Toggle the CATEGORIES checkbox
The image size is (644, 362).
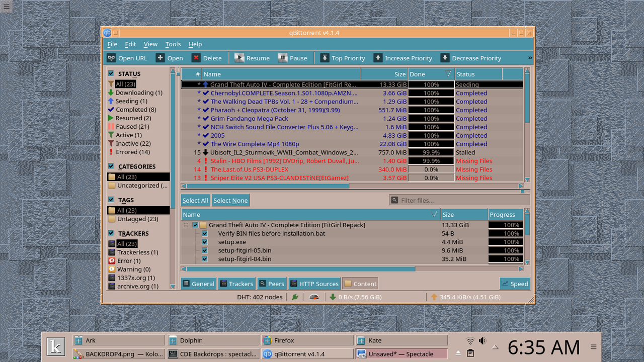(111, 166)
